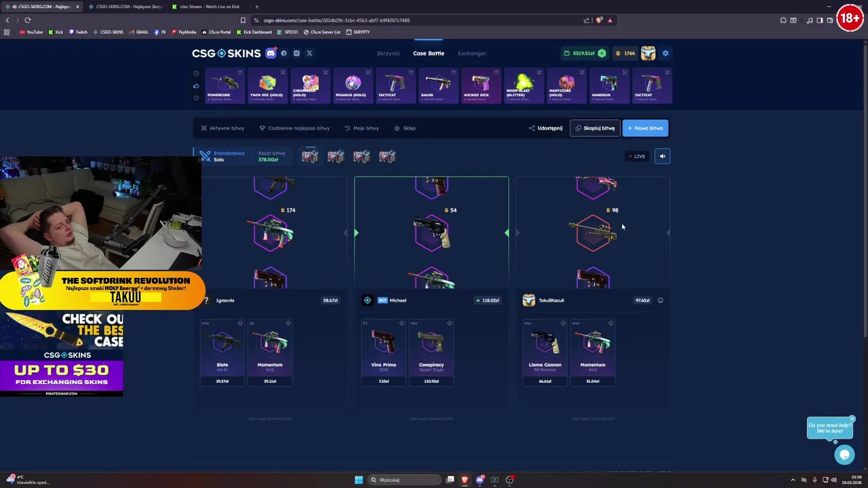The height and width of the screenshot is (488, 868).
Task: Go to Sklep
Action: point(405,128)
